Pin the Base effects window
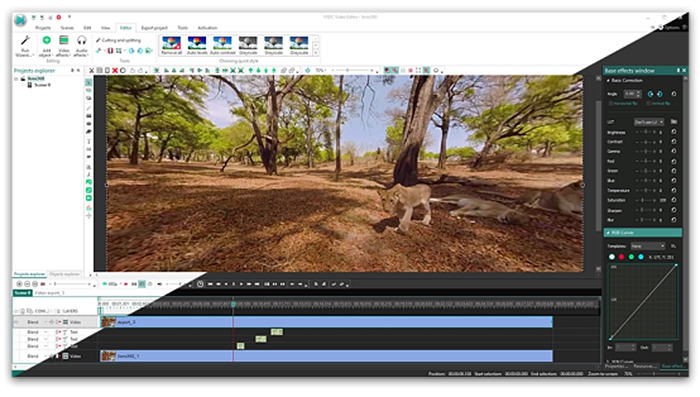 [678, 71]
